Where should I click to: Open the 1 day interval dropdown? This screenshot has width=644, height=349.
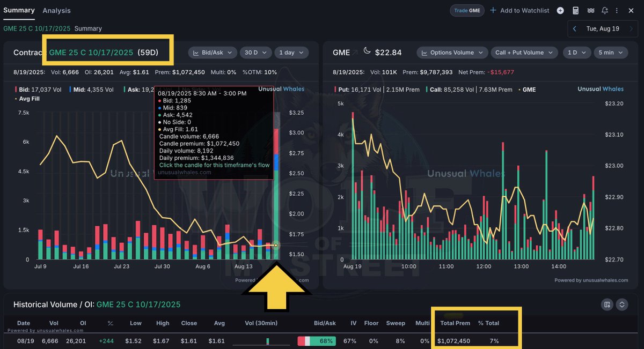click(291, 53)
